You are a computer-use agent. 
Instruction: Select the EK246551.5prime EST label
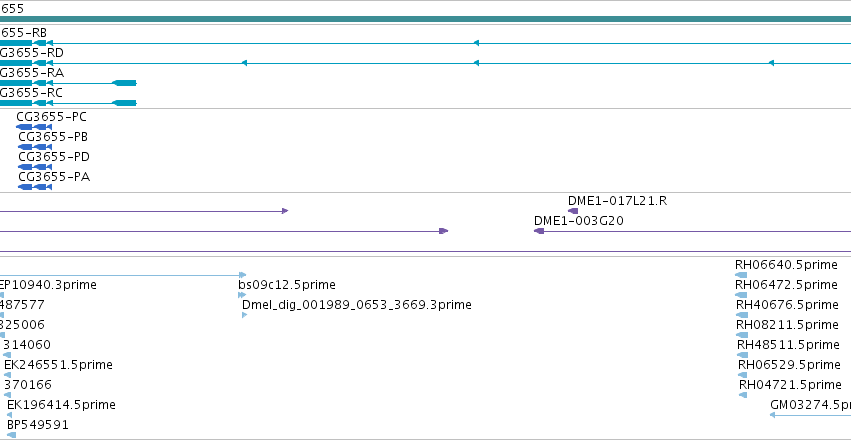tap(58, 365)
